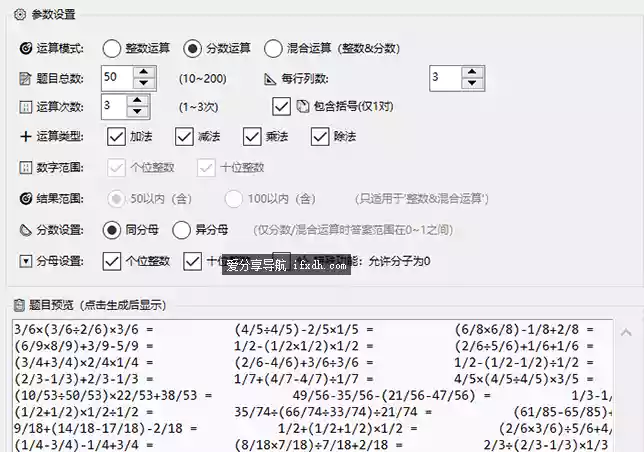Click the ruler triangle icon beside 每行列数
Screen dimensions: 644x452
269,78
